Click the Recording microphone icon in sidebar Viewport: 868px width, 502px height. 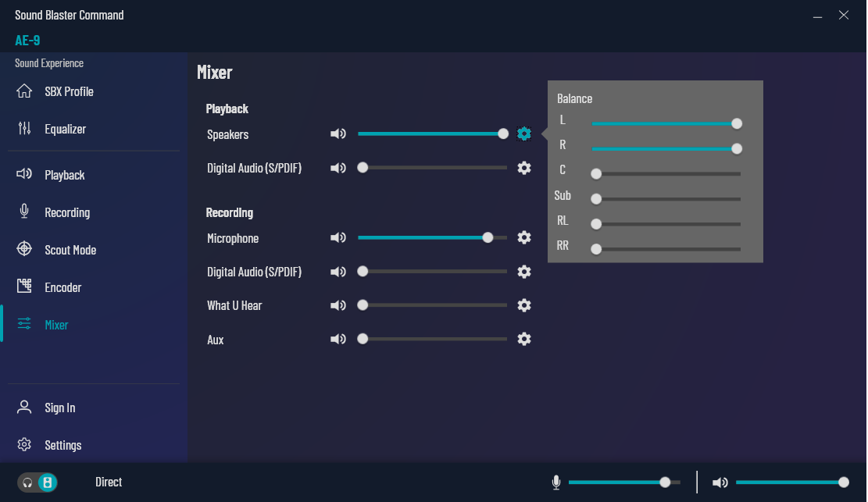coord(24,212)
